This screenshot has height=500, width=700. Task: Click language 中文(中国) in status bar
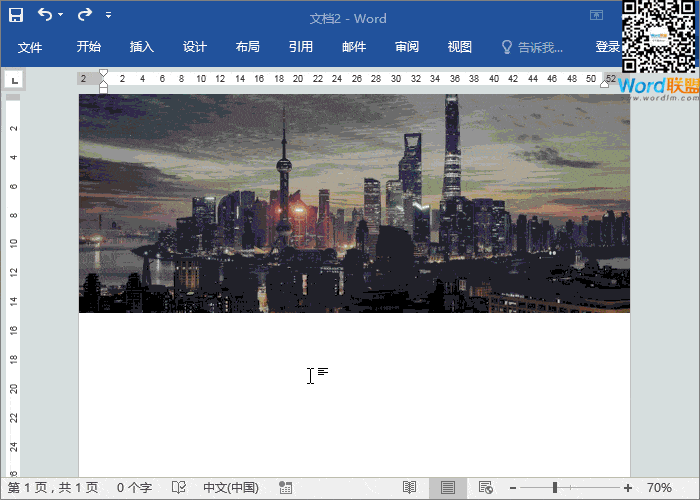[231, 488]
